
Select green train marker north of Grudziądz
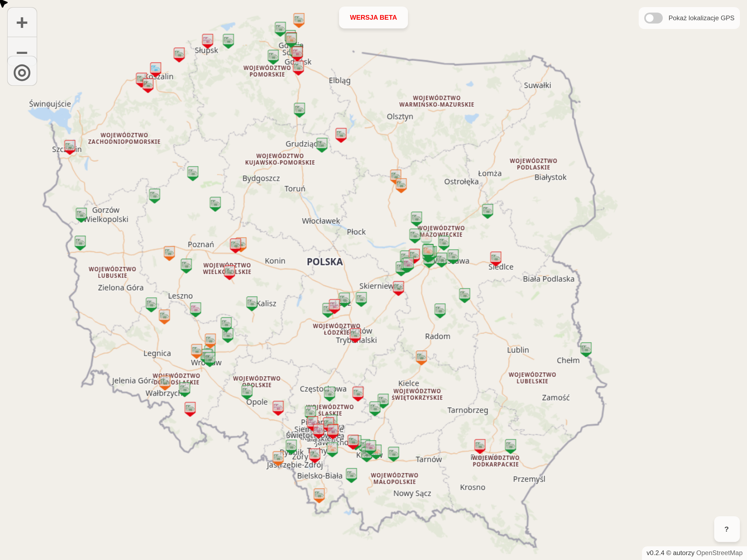click(300, 109)
